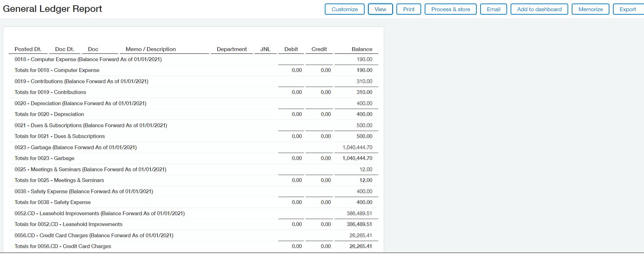This screenshot has width=644, height=254.
Task: Select the 0018 - Computer Expense balance forward row
Action: coord(193,59)
